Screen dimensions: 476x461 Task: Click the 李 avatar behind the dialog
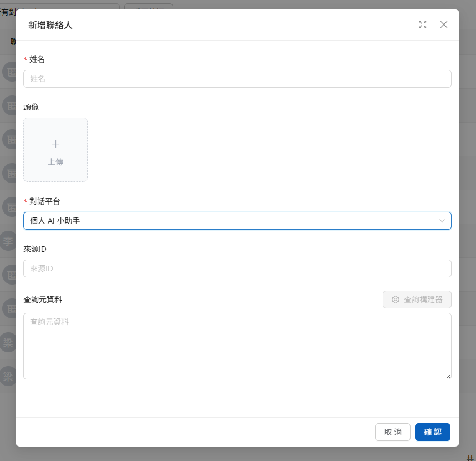pyautogui.click(x=8, y=241)
